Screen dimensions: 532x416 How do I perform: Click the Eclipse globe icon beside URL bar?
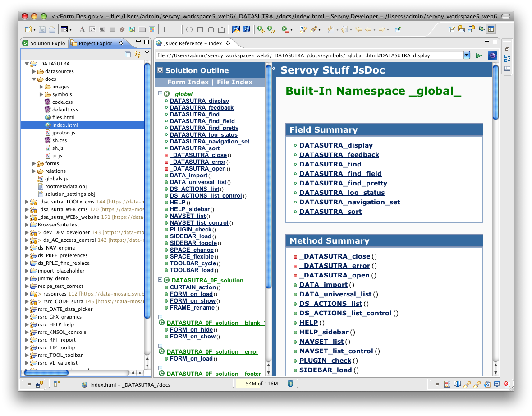492,55
